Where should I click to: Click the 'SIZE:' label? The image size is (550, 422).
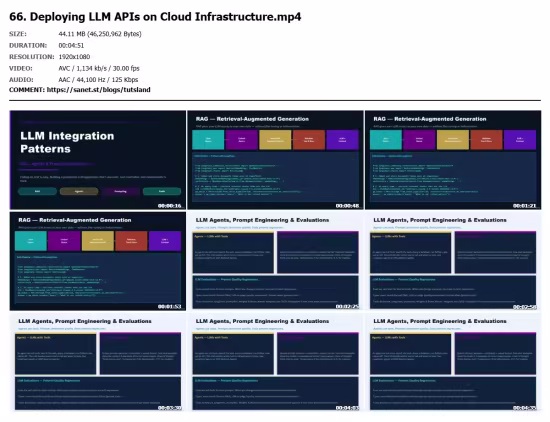[18, 34]
